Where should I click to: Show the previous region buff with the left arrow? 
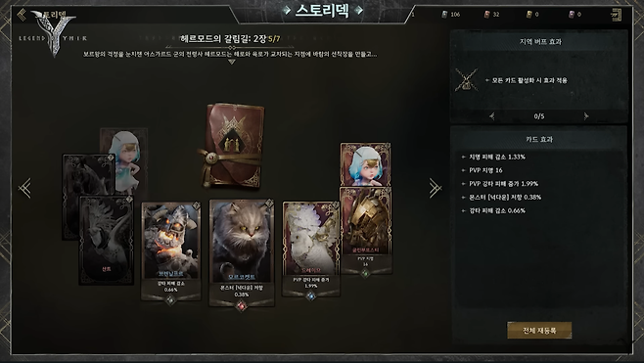[x=492, y=116]
